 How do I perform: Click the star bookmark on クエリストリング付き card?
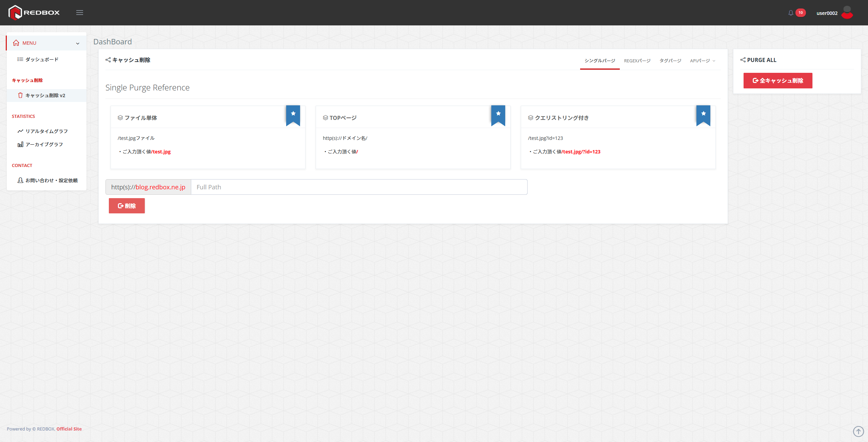[703, 114]
